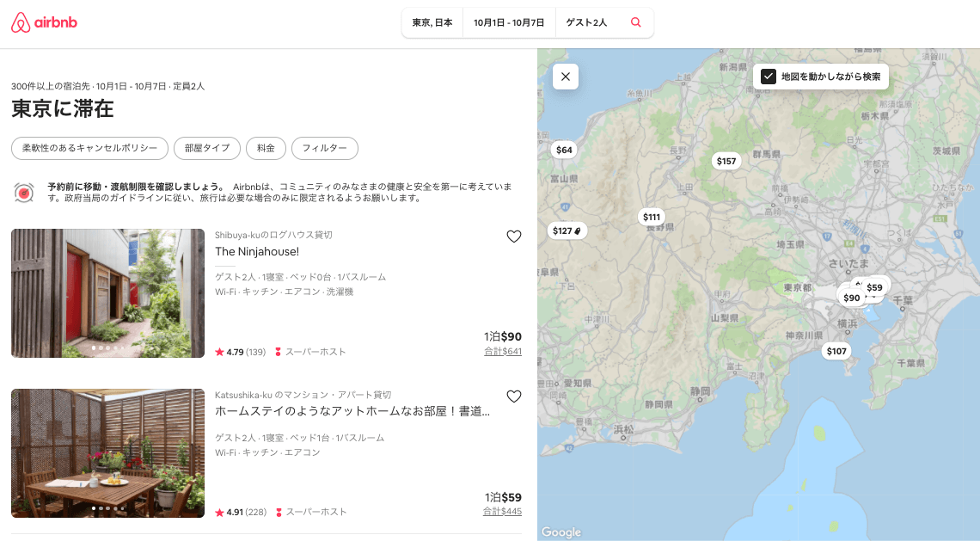Image resolution: width=980 pixels, height=541 pixels.
Task: Open the $111 map price marker
Action: (652, 217)
